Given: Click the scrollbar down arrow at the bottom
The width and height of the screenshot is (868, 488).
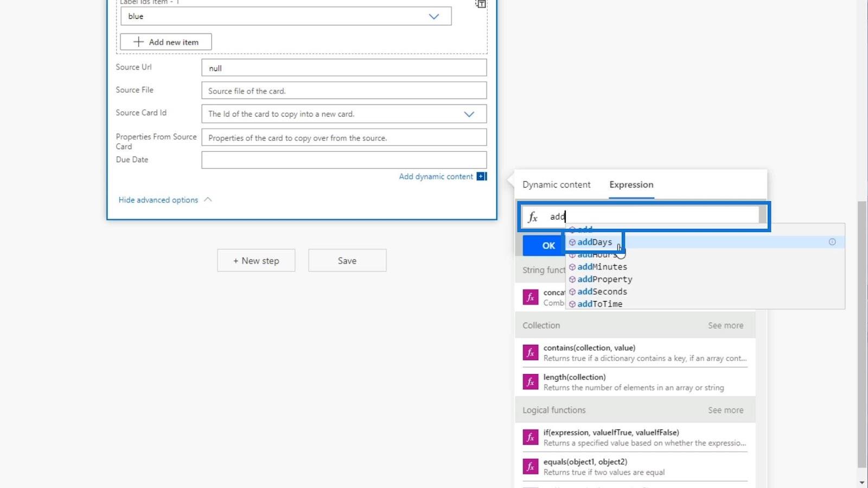Looking at the screenshot, I should (862, 483).
